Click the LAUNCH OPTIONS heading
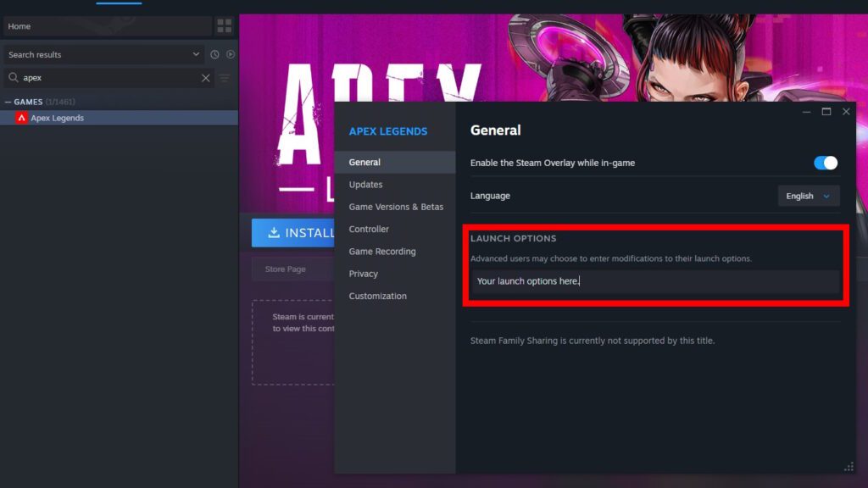Screen dimensions: 868x488 [513, 238]
